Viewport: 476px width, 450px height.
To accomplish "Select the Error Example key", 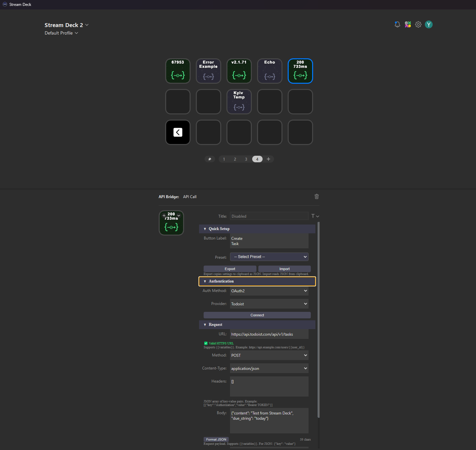I will pyautogui.click(x=209, y=71).
